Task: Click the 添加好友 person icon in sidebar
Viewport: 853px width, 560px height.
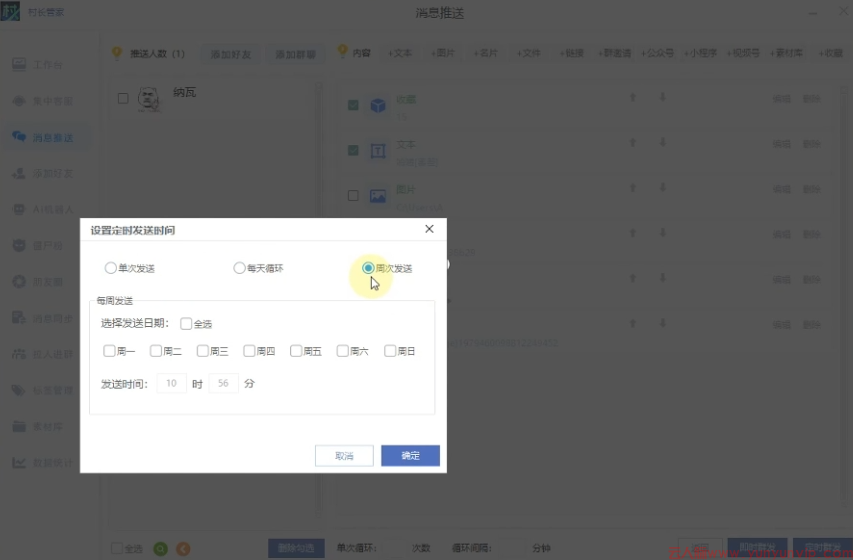Action: 19,173
